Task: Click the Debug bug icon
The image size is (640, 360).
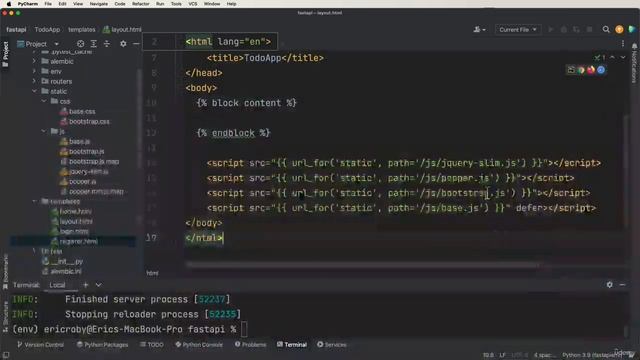Action: tap(564, 29)
